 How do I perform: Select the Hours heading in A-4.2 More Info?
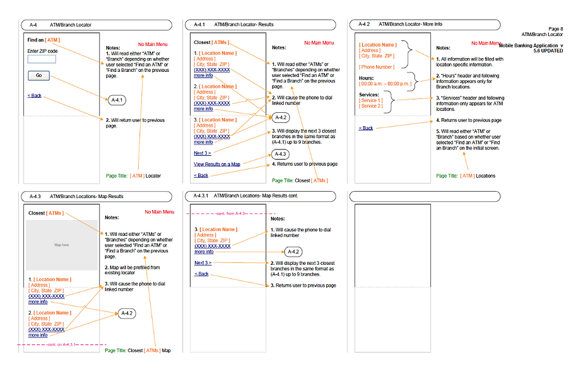click(x=367, y=78)
